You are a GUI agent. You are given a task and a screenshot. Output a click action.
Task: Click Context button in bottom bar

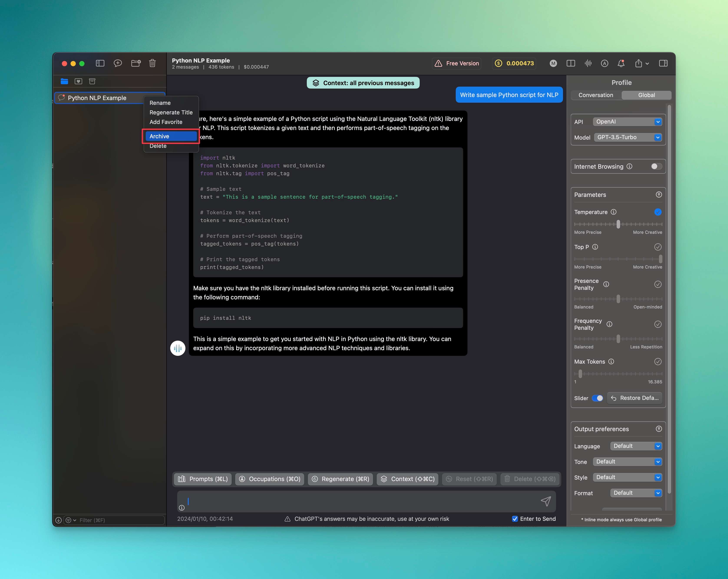click(x=408, y=479)
